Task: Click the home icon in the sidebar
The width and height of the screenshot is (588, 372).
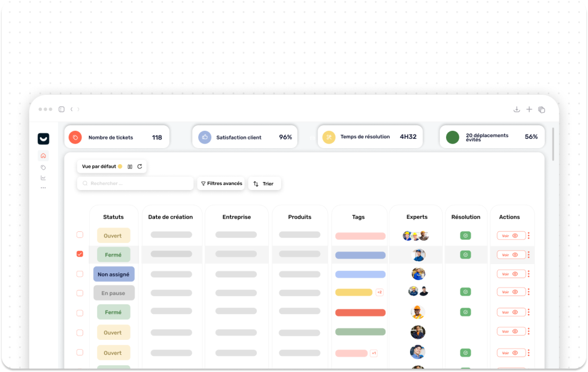Action: pyautogui.click(x=43, y=156)
